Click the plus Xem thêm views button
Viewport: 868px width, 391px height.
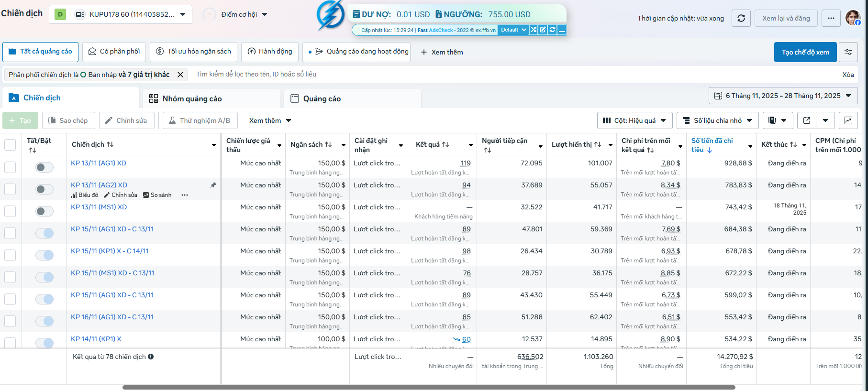pos(442,52)
